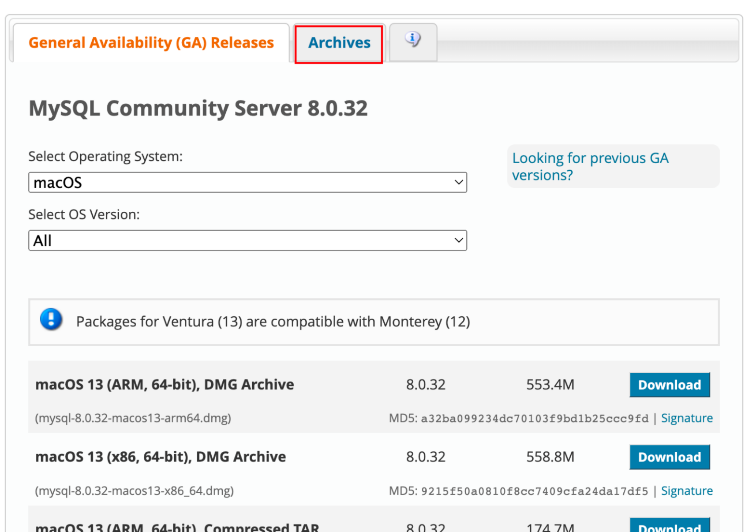The height and width of the screenshot is (532, 756).
Task: Open the Archives tab
Action: (339, 43)
